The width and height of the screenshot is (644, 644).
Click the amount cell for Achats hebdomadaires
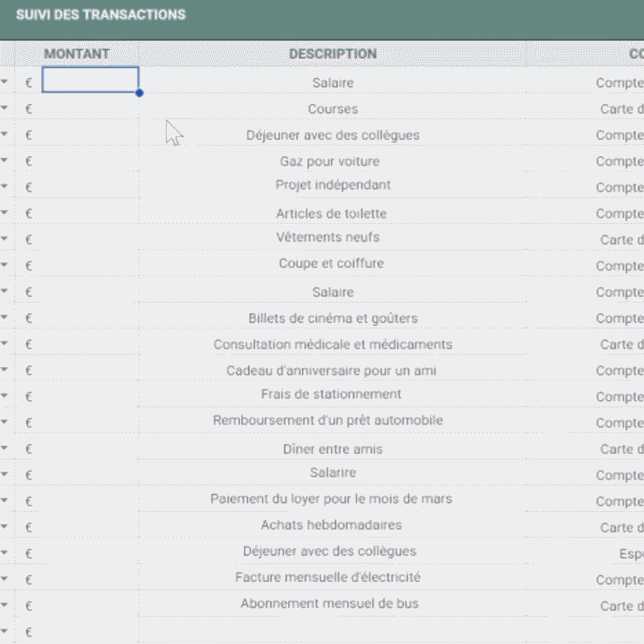pos(89,527)
